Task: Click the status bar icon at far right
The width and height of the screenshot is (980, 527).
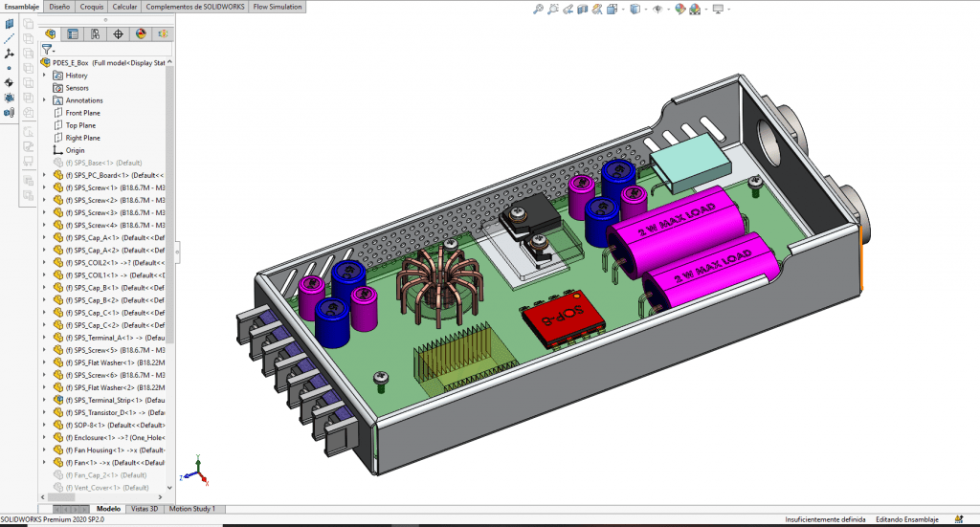Action: pos(959,519)
